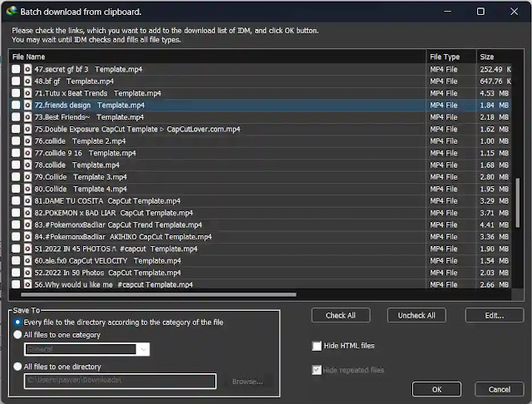
Task: Click file icon of 56.Why would u like me
Action: coord(27,284)
